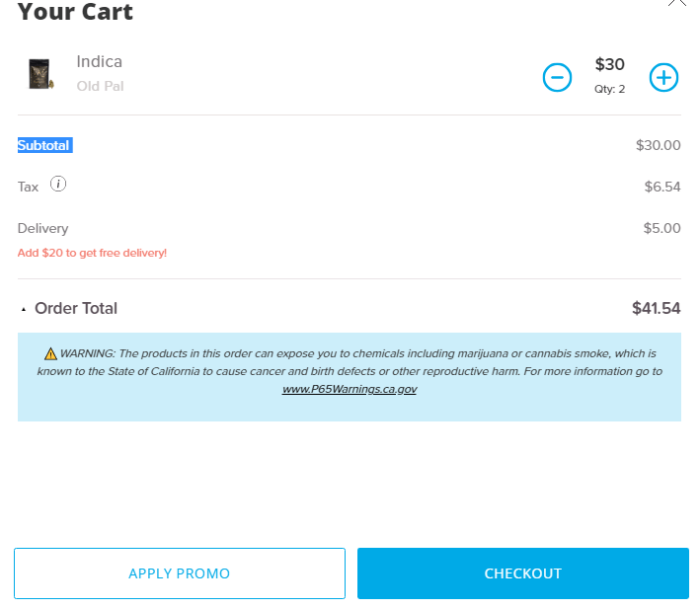This screenshot has height=609, width=700.
Task: Click the $6.54 tax amount
Action: (x=662, y=187)
